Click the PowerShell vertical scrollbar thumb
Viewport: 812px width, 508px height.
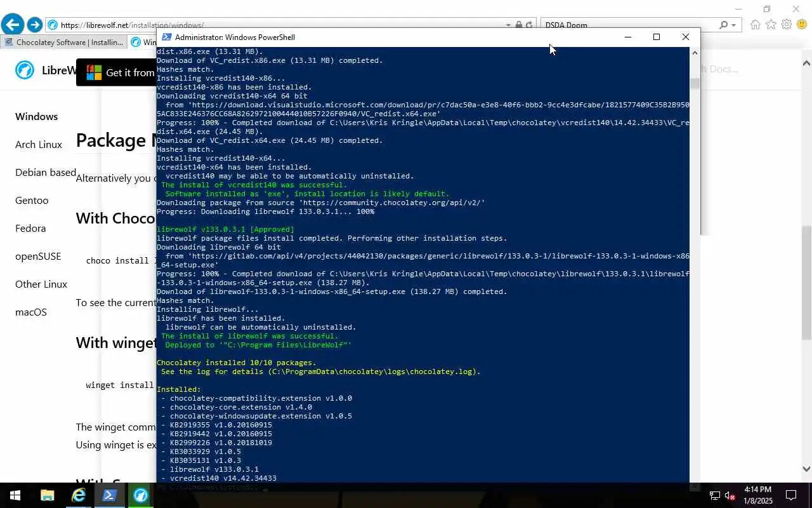(x=695, y=83)
